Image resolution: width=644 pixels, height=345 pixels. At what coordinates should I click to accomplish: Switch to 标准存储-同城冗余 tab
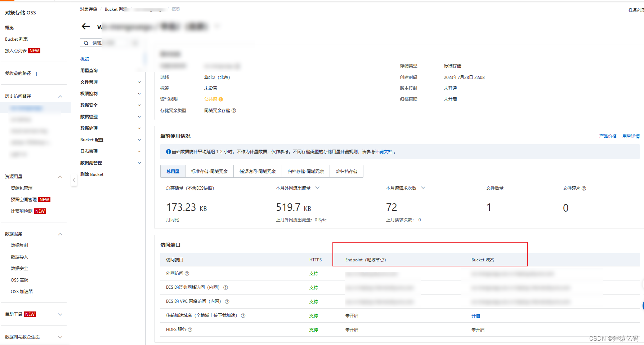coord(209,172)
